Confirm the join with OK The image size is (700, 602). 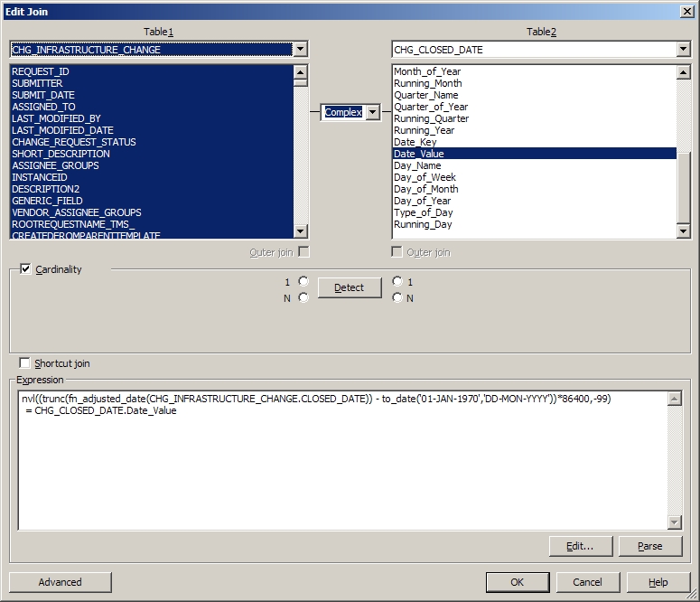517,582
